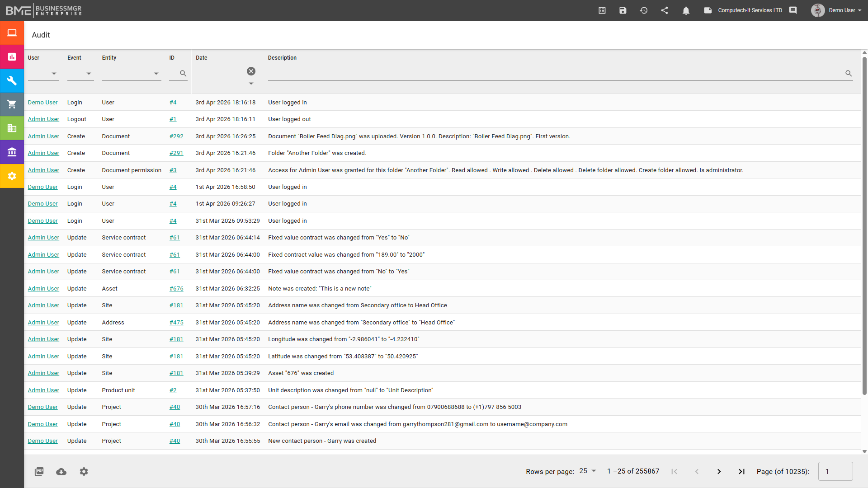
Task: Open the Service tools wrench section
Action: point(12,80)
